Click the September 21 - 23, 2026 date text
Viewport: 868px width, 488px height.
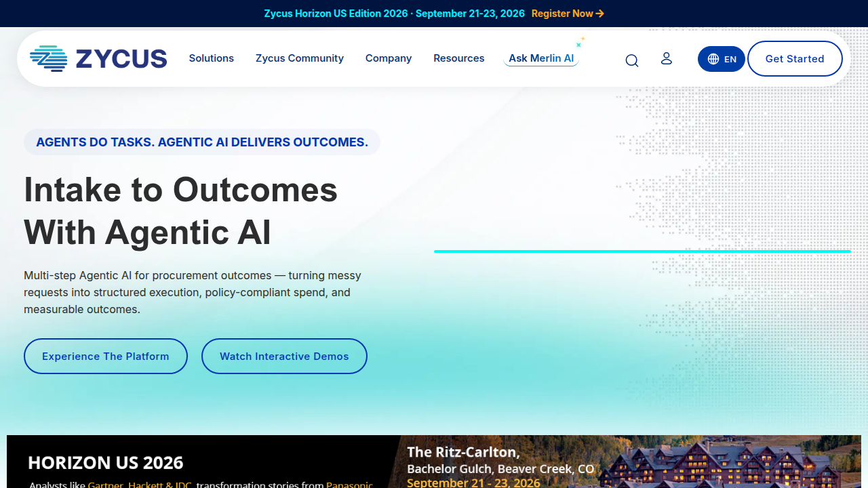474,483
